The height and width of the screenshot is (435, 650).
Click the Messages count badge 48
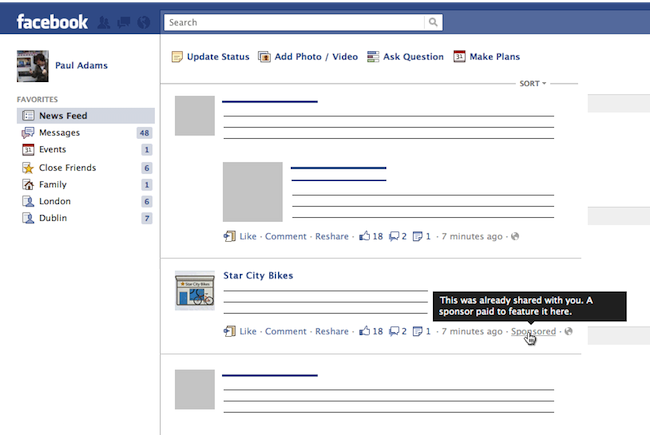pyautogui.click(x=144, y=133)
